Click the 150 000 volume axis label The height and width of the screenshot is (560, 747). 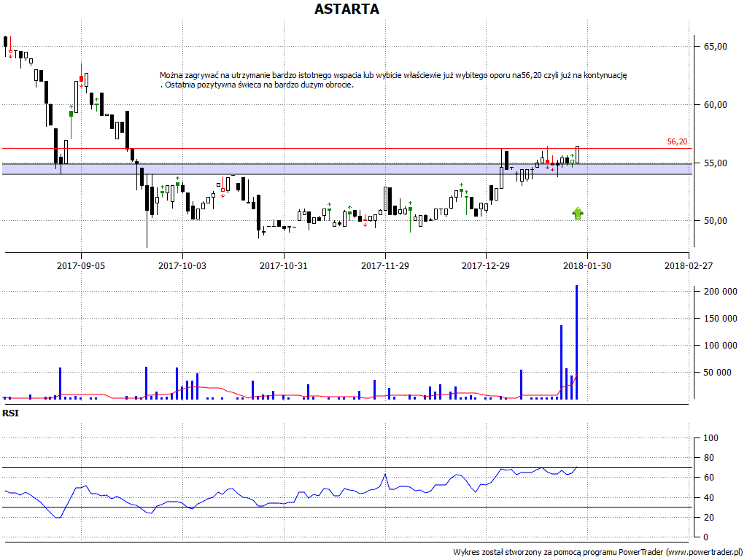pyautogui.click(x=721, y=319)
